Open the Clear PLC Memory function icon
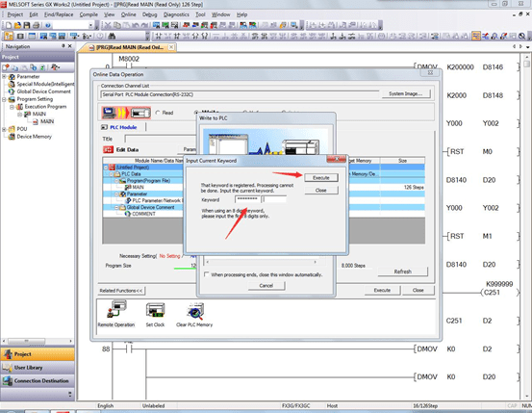532x413 pixels. pyautogui.click(x=194, y=314)
